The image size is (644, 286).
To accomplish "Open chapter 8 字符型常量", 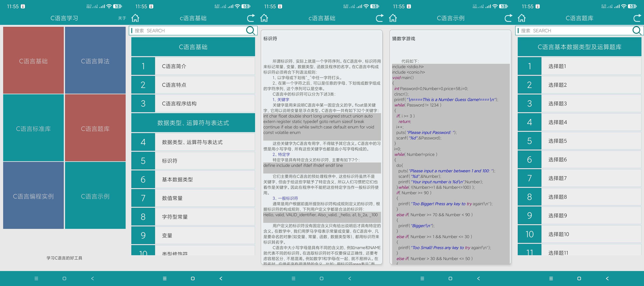I will 193,217.
